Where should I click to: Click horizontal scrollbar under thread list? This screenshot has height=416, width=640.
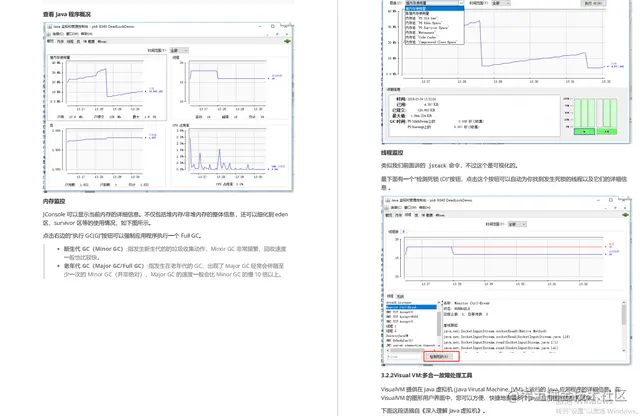click(411, 350)
